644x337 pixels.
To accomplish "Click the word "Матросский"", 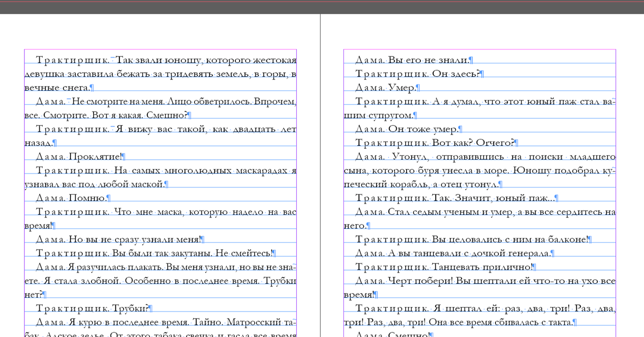I will pyautogui.click(x=253, y=322).
